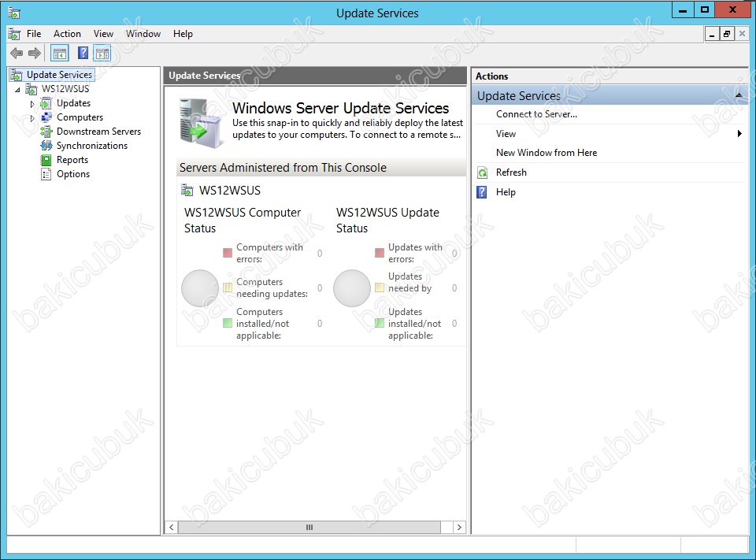The height and width of the screenshot is (560, 756).
Task: Click the Updates node icon
Action: tap(46, 103)
